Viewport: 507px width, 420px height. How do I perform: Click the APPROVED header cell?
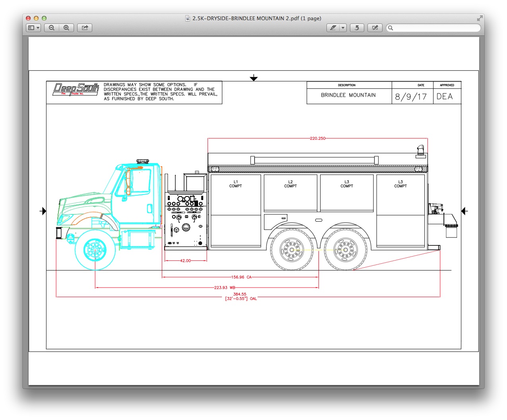coord(447,85)
